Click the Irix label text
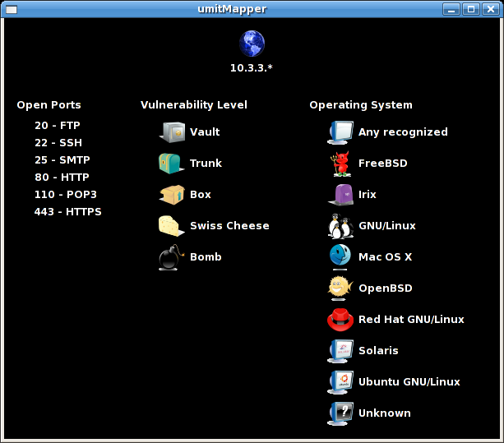This screenshot has width=504, height=443. pyautogui.click(x=368, y=194)
